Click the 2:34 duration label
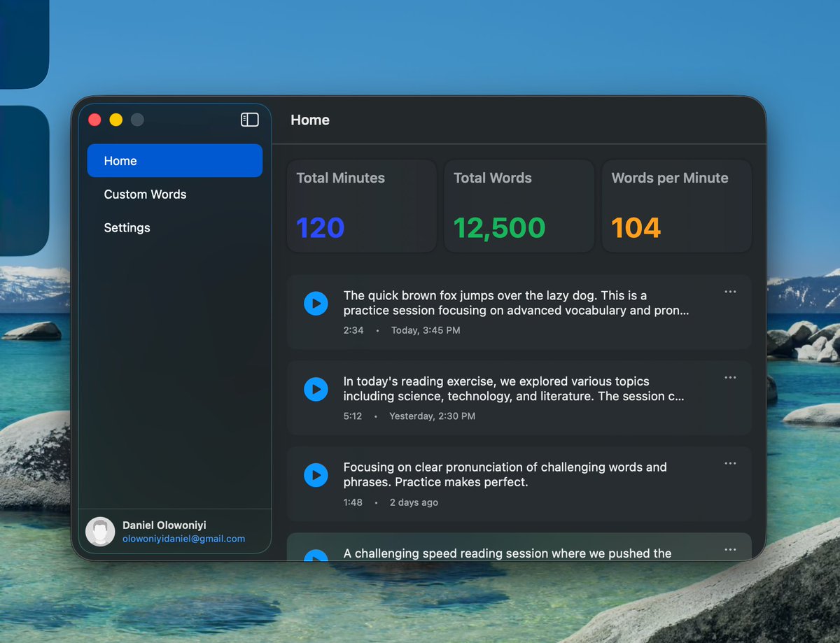840x643 pixels. [353, 330]
